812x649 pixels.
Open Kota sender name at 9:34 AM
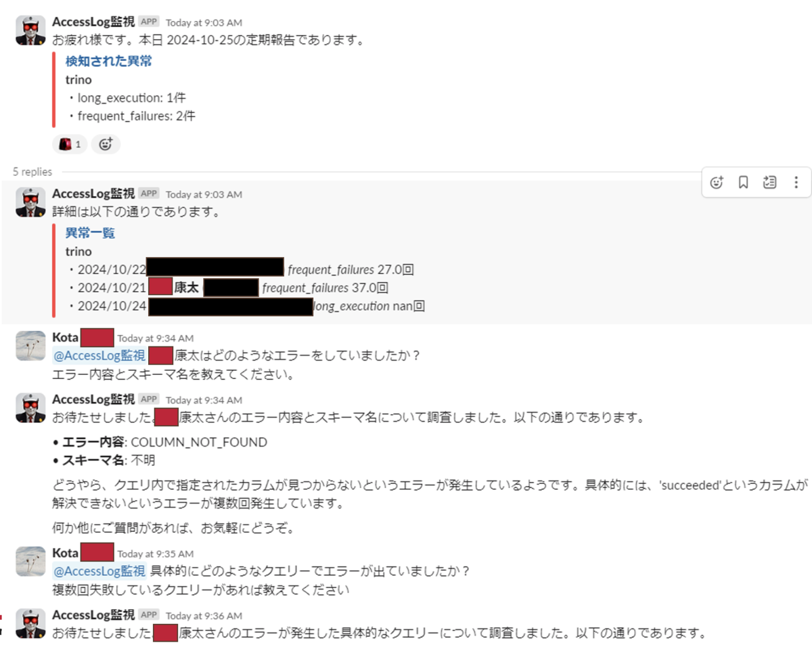point(66,337)
